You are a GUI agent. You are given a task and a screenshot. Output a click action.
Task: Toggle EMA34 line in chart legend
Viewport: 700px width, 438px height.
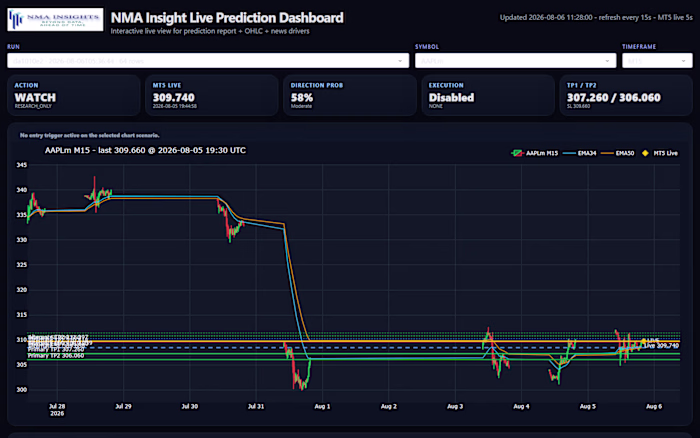coord(579,153)
